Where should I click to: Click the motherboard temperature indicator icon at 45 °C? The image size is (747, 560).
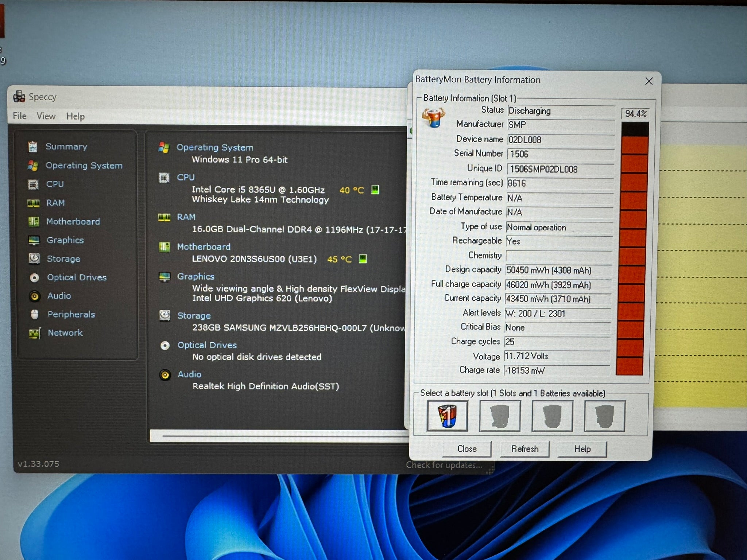click(363, 259)
